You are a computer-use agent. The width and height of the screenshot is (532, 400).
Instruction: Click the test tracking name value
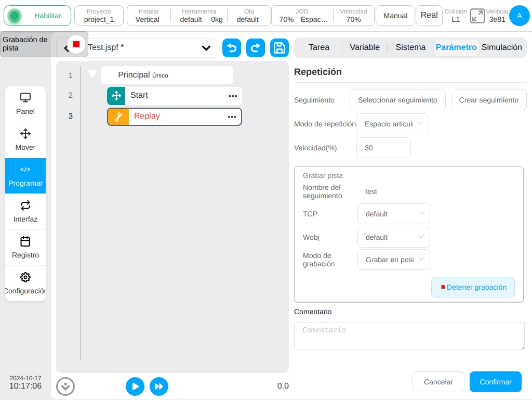tap(371, 192)
